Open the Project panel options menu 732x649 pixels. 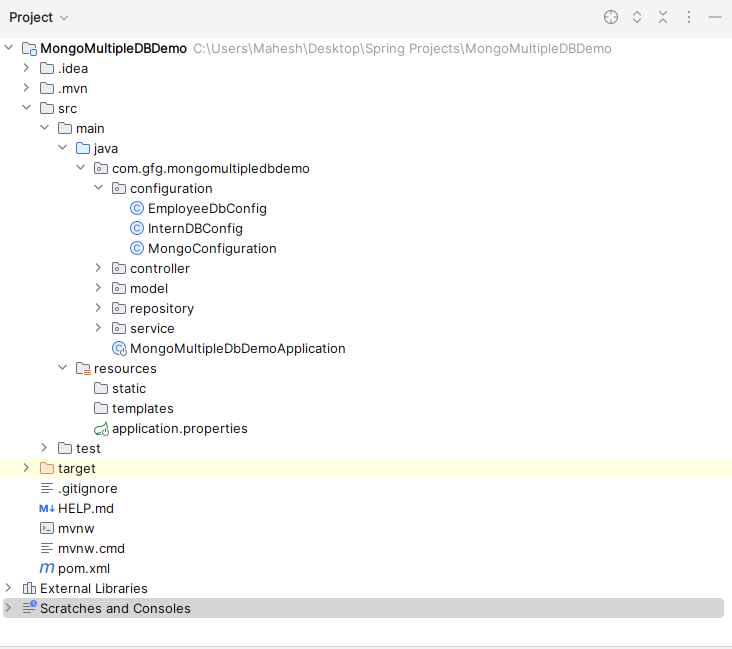coord(689,17)
